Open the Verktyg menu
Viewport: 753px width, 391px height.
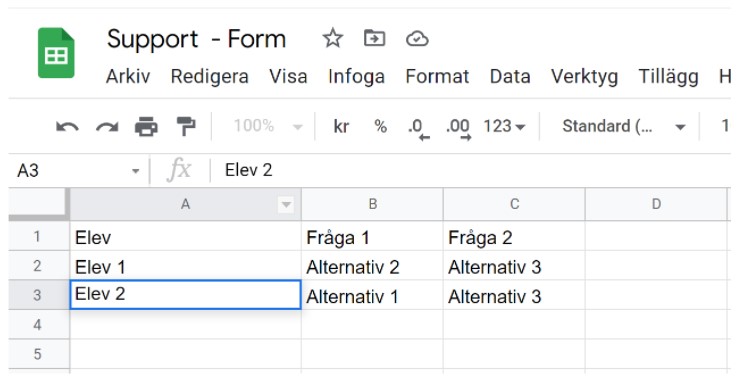pyautogui.click(x=584, y=76)
